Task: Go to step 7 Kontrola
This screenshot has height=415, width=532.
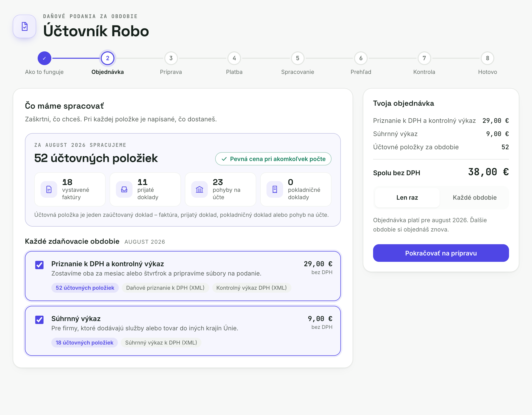Action: pyautogui.click(x=424, y=58)
